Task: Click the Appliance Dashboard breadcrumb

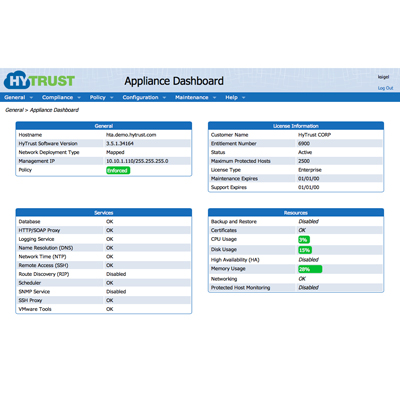Action: pyautogui.click(x=54, y=110)
